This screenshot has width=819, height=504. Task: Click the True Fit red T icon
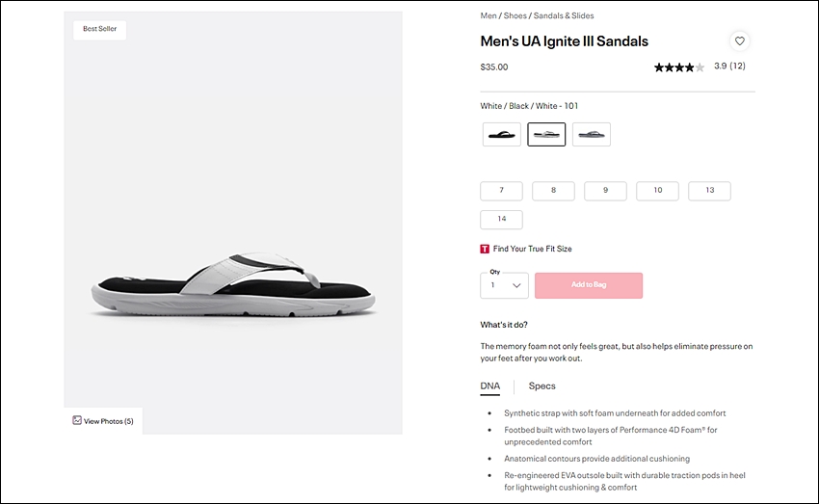pyautogui.click(x=485, y=250)
